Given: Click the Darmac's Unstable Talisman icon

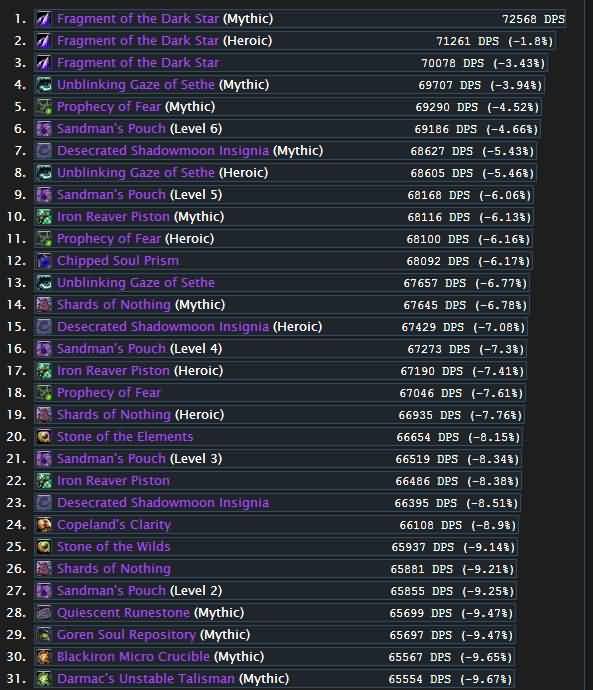Looking at the screenshot, I should pos(44,679).
